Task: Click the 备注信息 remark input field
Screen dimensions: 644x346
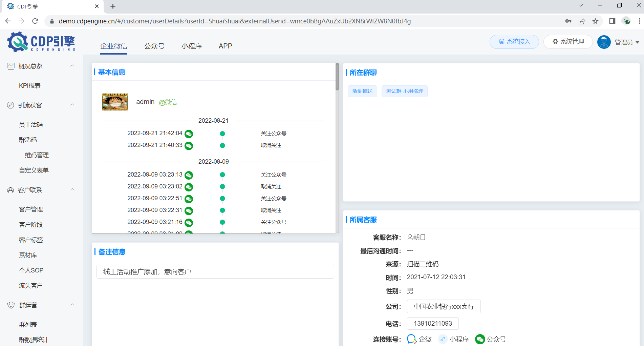Action: pyautogui.click(x=215, y=272)
